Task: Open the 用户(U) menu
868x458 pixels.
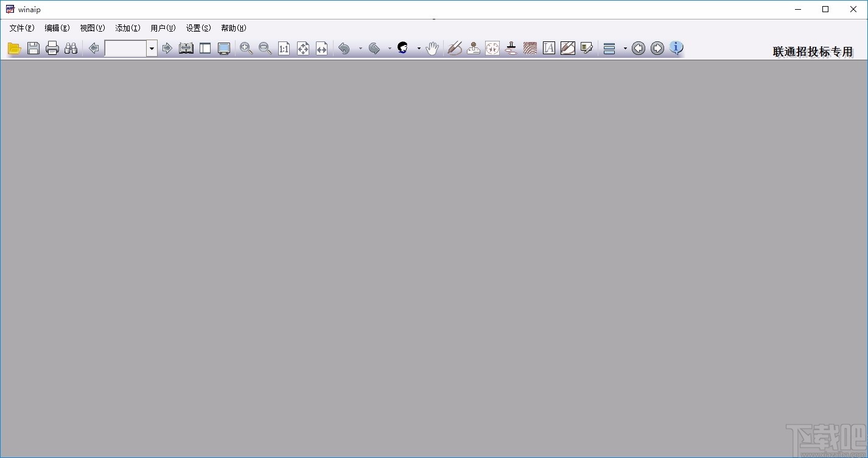Action: click(x=163, y=28)
